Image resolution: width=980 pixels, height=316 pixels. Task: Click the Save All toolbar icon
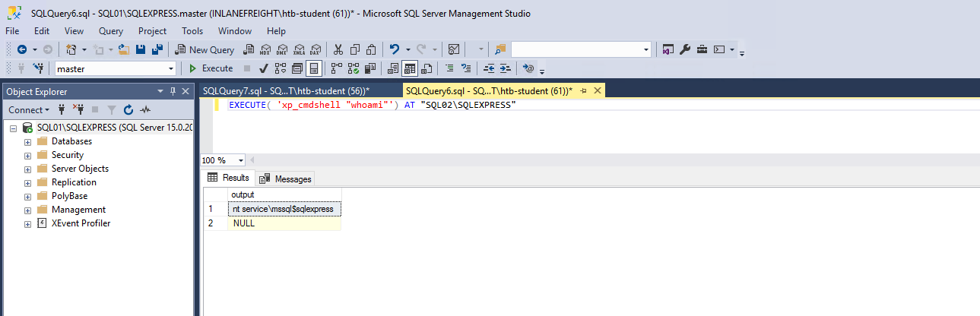pos(157,49)
